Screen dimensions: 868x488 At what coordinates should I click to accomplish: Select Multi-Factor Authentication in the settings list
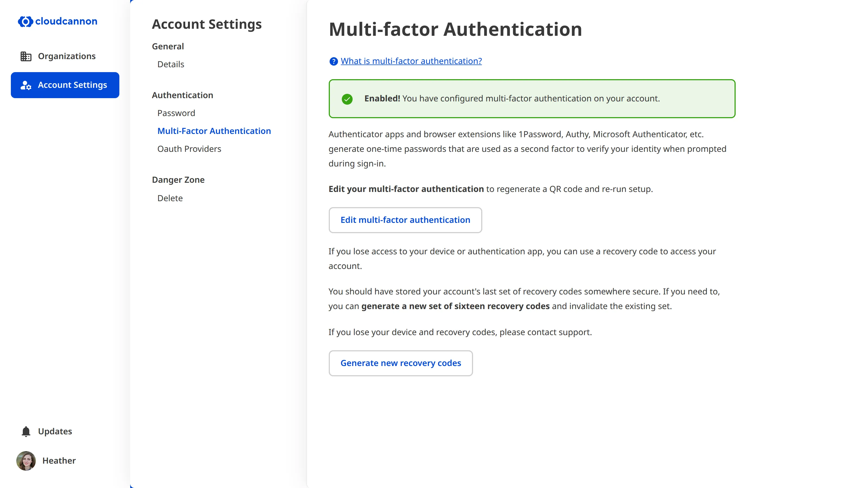point(214,131)
